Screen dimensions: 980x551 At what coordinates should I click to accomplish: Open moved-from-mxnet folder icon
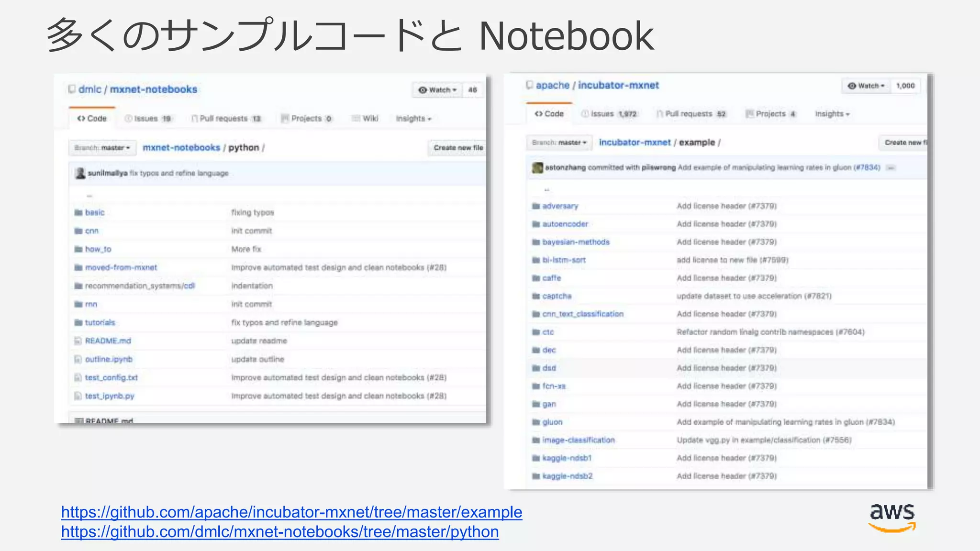tap(78, 267)
